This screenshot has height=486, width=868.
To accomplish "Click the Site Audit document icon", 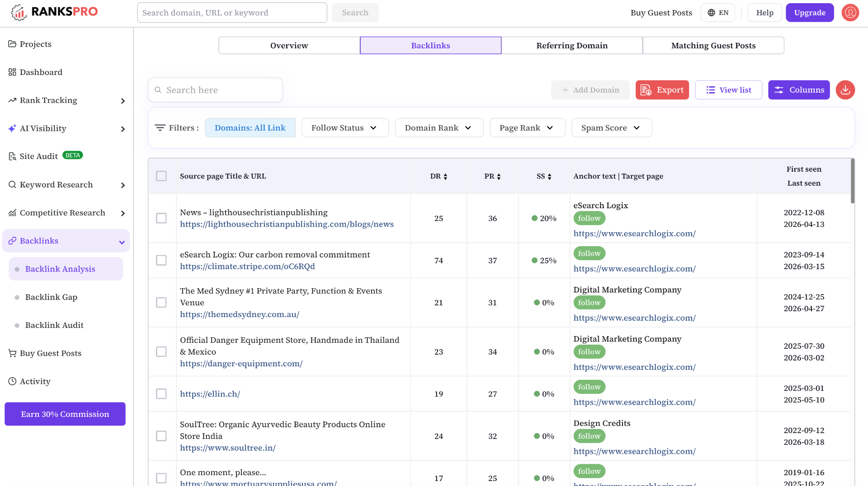I will 12,156.
